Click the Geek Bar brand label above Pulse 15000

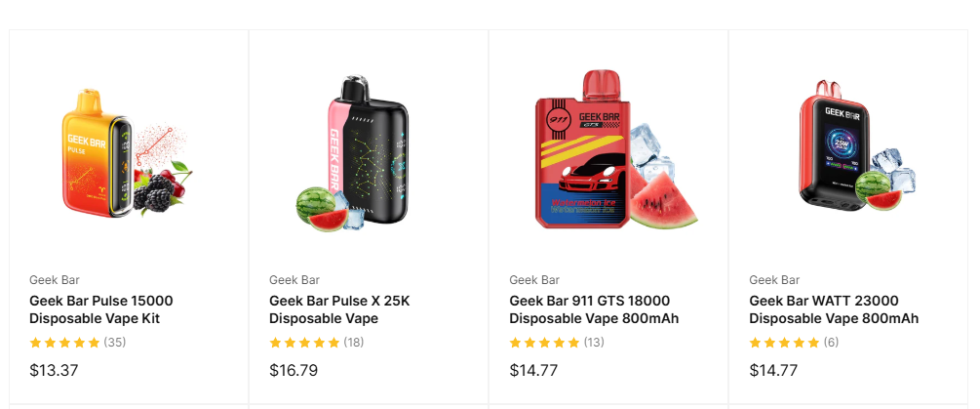pos(55,279)
